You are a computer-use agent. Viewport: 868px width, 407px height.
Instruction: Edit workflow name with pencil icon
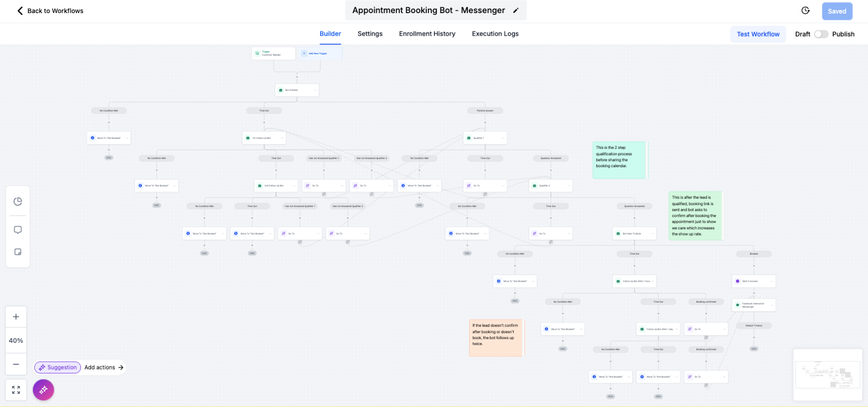[x=516, y=10]
